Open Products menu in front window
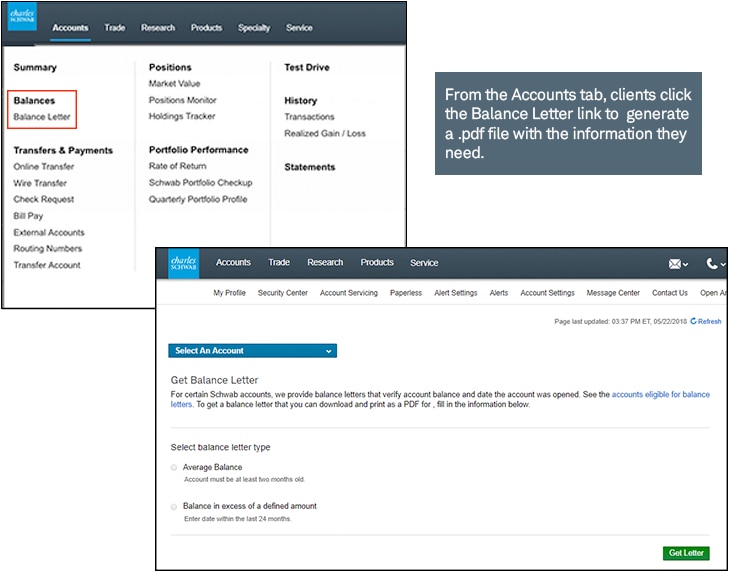 pos(377,263)
